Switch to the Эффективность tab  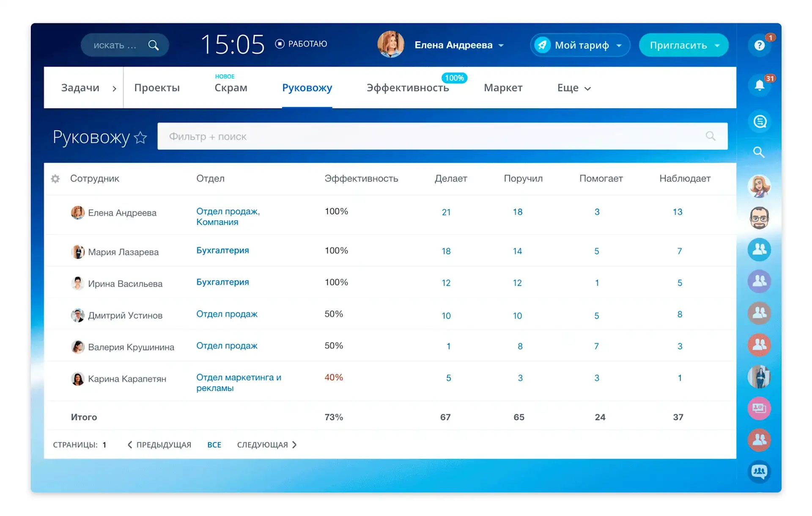pyautogui.click(x=407, y=88)
